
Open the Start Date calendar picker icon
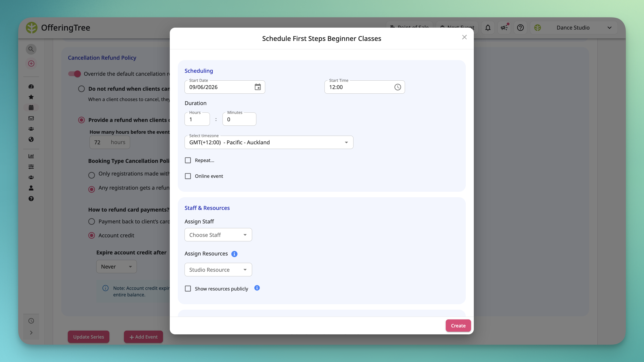pyautogui.click(x=258, y=87)
